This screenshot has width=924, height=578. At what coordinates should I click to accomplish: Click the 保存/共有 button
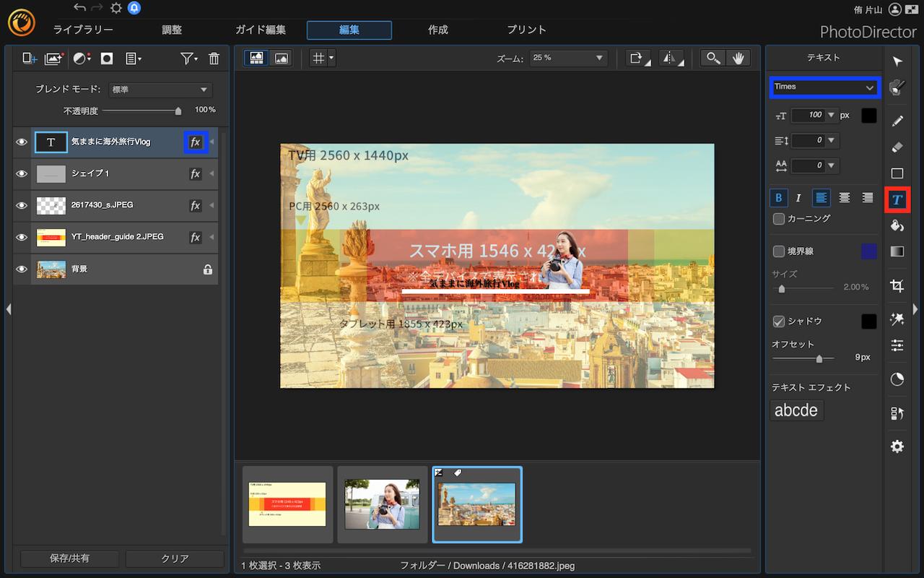(70, 558)
